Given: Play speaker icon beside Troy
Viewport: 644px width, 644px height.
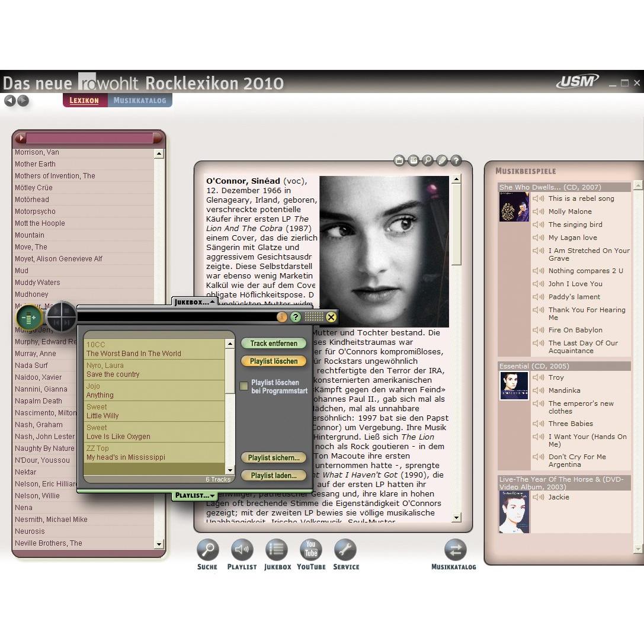Looking at the screenshot, I should point(539,377).
